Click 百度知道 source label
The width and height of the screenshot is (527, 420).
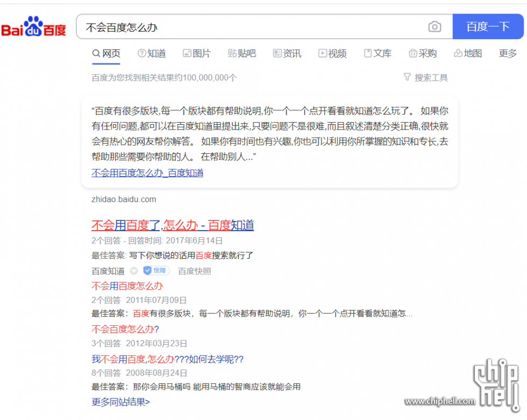[x=108, y=271]
